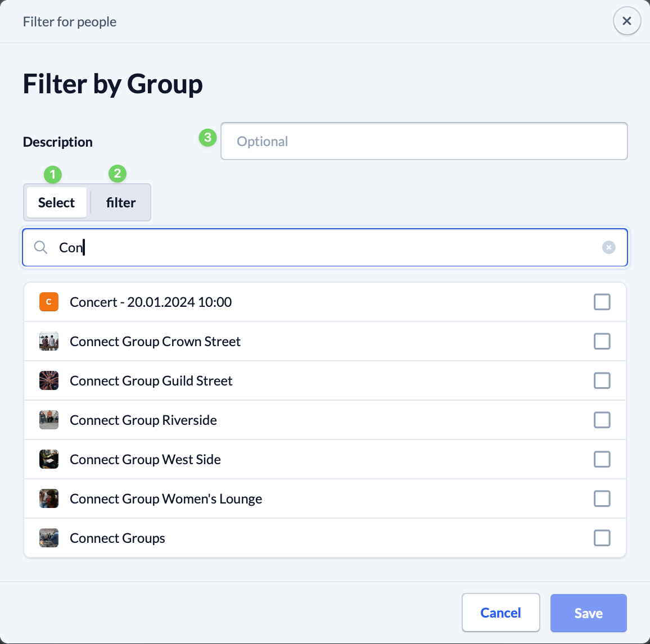
Task: Select the Connect Group Riverside checkbox
Action: pos(602,420)
